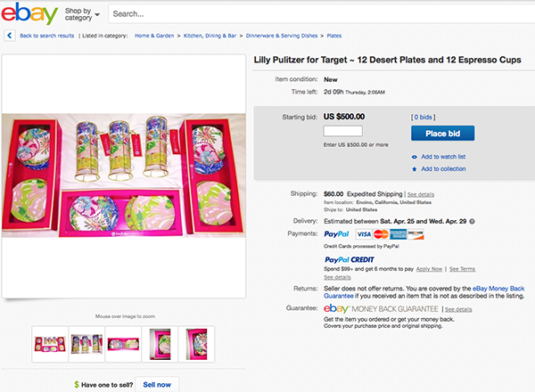Open the Shop by category dropdown

[82, 14]
